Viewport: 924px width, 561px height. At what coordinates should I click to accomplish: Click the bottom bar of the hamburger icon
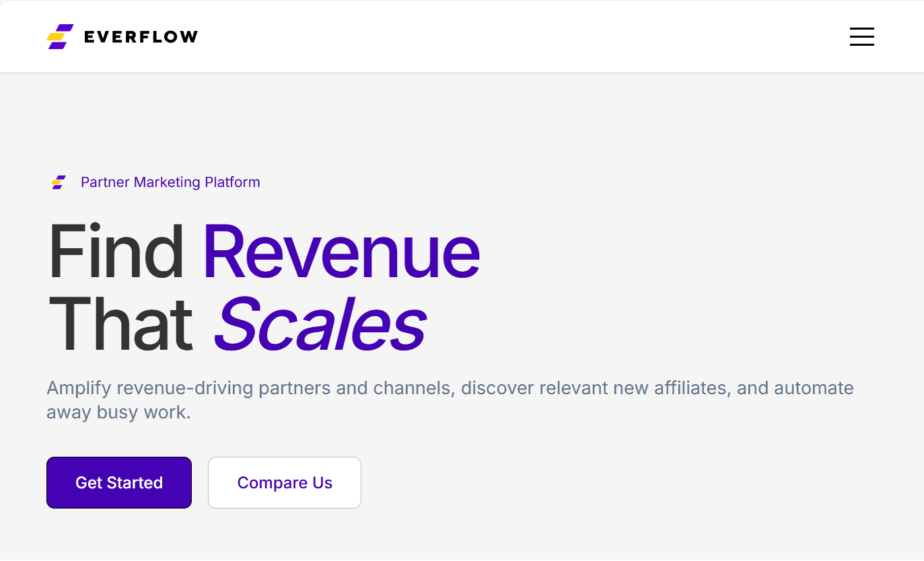[861, 45]
